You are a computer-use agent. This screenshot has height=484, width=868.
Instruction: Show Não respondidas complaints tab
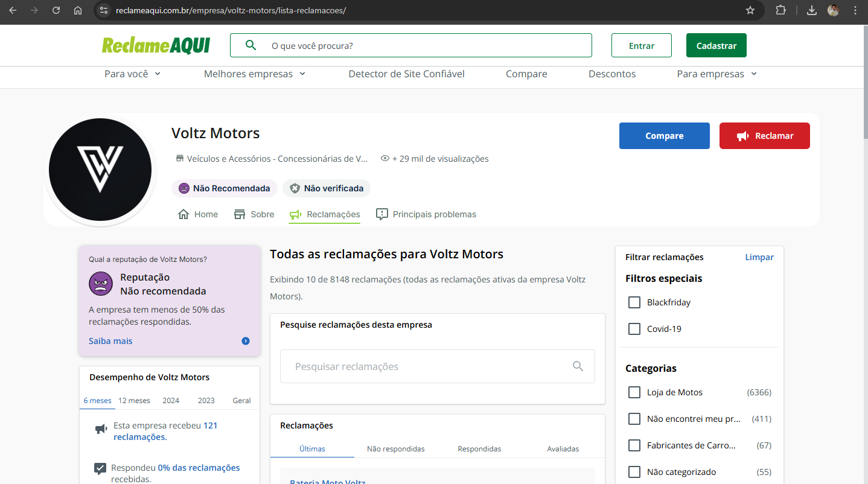click(x=396, y=448)
